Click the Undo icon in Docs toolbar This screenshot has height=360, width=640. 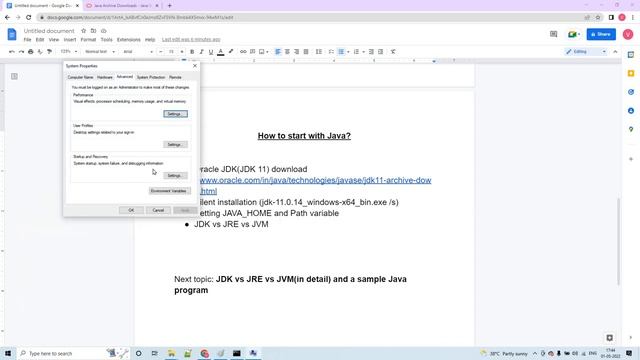(x=12, y=52)
